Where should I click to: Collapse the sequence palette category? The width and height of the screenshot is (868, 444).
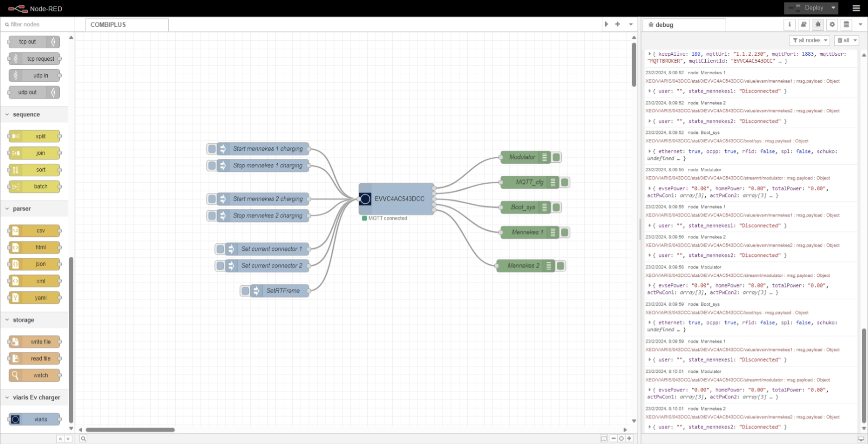tap(34, 114)
